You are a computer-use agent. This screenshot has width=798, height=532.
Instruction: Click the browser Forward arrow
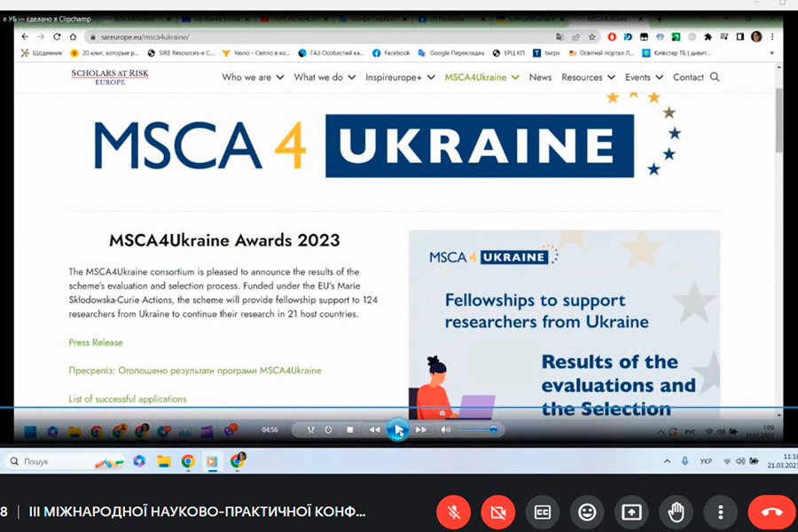(x=41, y=36)
